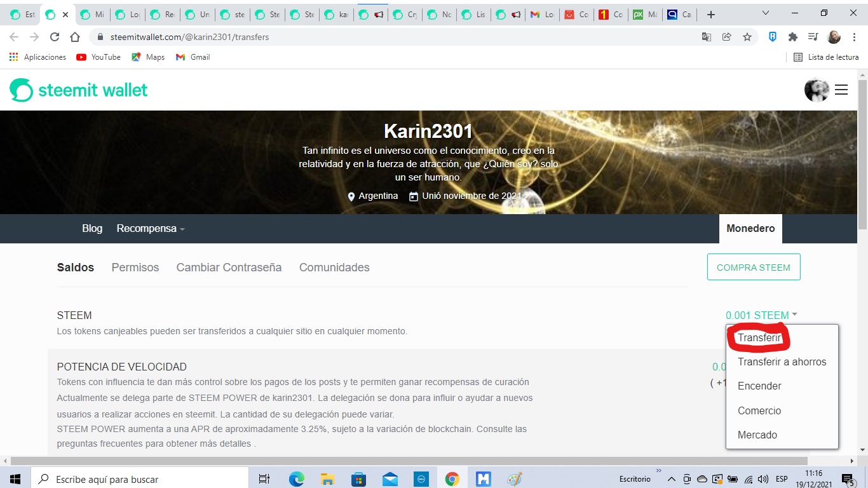This screenshot has width=868, height=488.
Task: Switch to Google Chrome on the taskbar
Action: click(452, 479)
